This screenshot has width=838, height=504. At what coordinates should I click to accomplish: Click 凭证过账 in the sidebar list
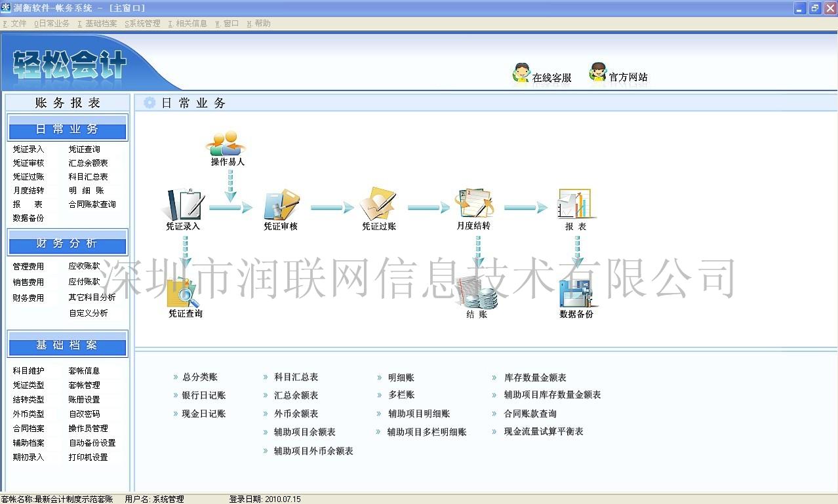pos(28,177)
